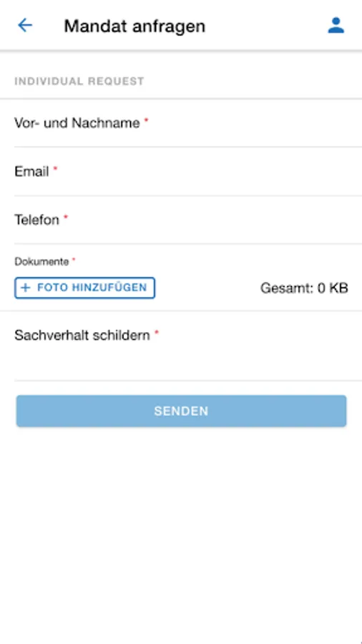Tap the Dokumente section label
Viewport: 362px width, 644px height.
point(41,262)
